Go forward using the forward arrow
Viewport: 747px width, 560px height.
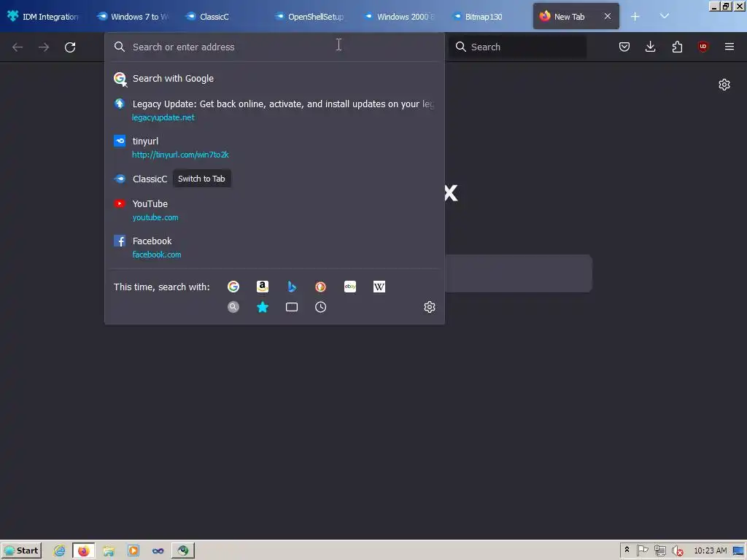pyautogui.click(x=44, y=47)
